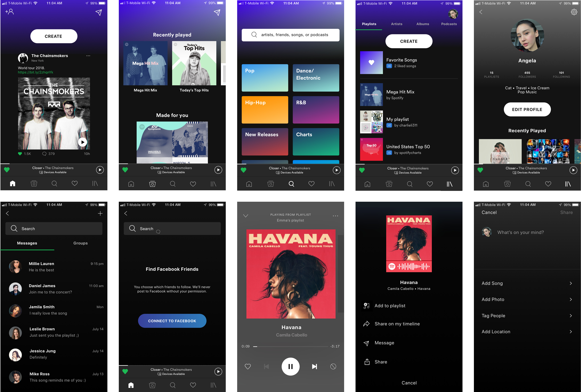Image resolution: width=581 pixels, height=392 pixels.
Task: Tap the EDIT PROFILE button
Action: (x=527, y=110)
